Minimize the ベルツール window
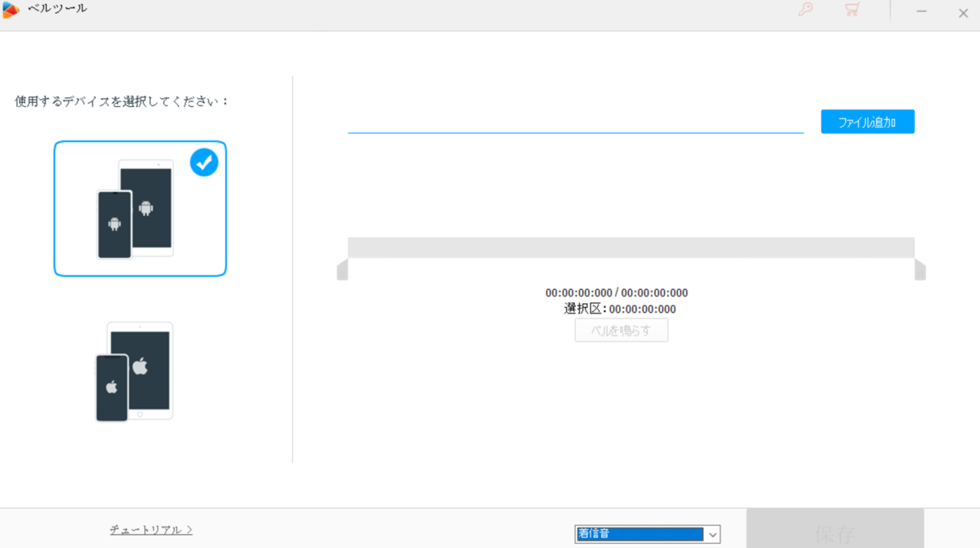 click(921, 11)
